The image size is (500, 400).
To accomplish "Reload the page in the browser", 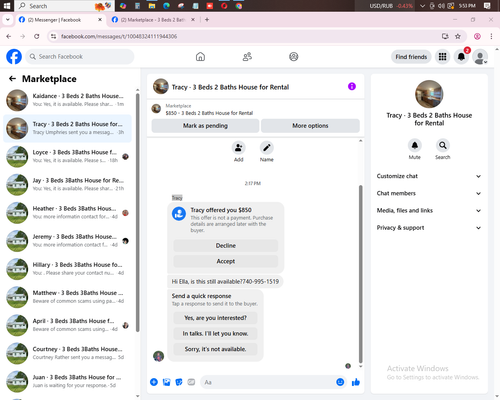I will [x=37, y=36].
